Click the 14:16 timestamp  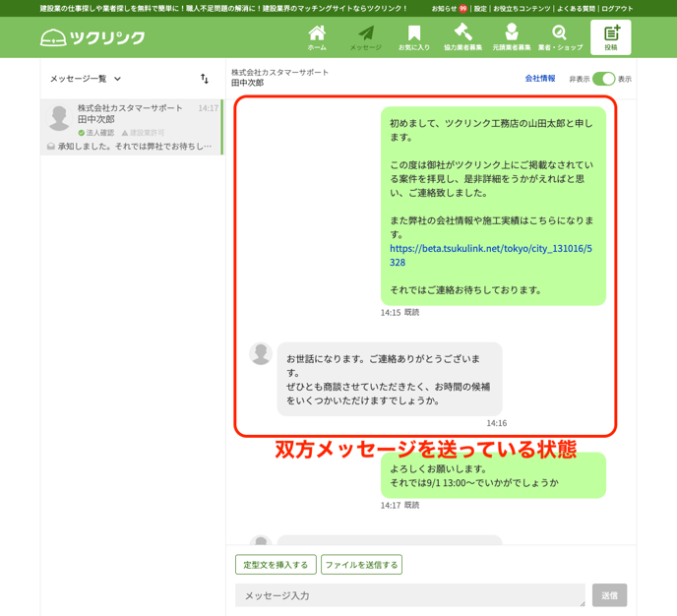pyautogui.click(x=497, y=423)
